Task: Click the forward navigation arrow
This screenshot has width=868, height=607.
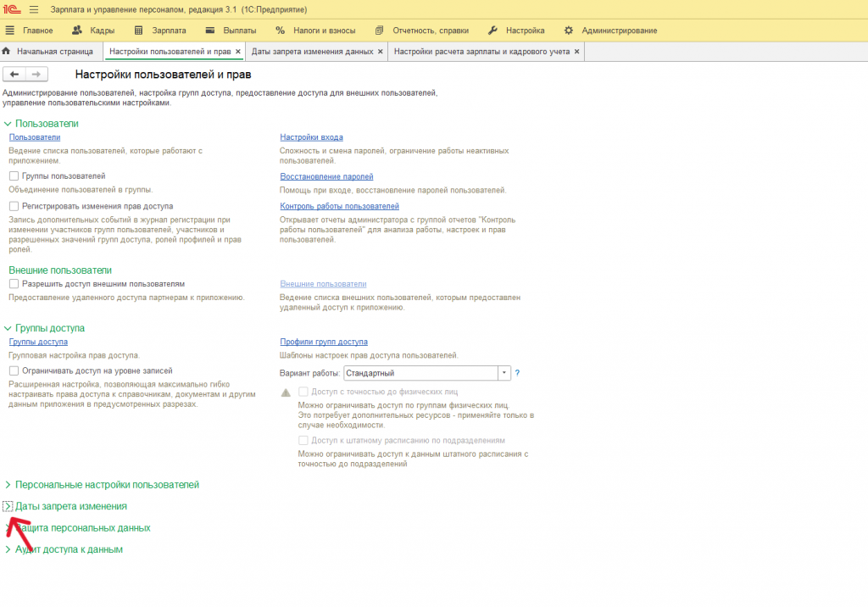Action: pyautogui.click(x=36, y=75)
